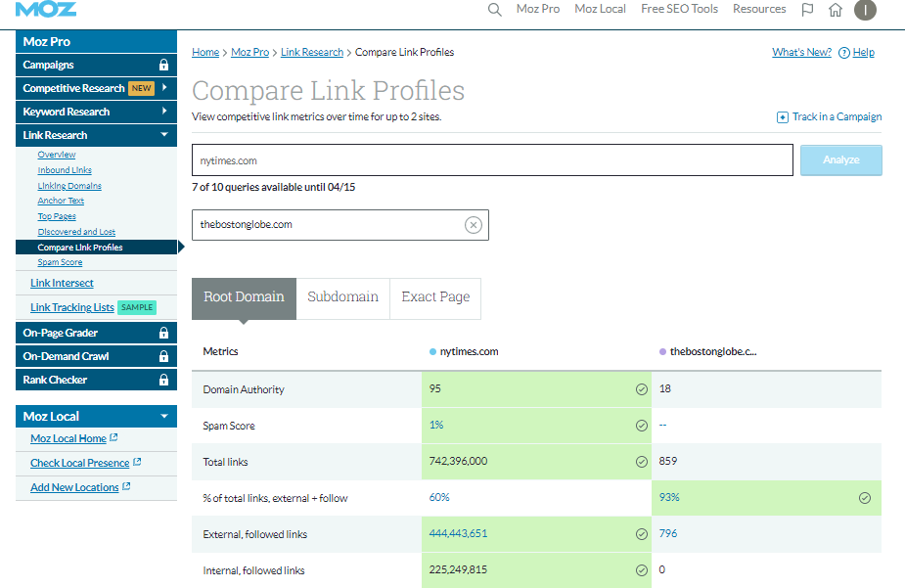Click the NEW badge on Competitive Research
Image resolution: width=905 pixels, height=588 pixels.
(142, 88)
